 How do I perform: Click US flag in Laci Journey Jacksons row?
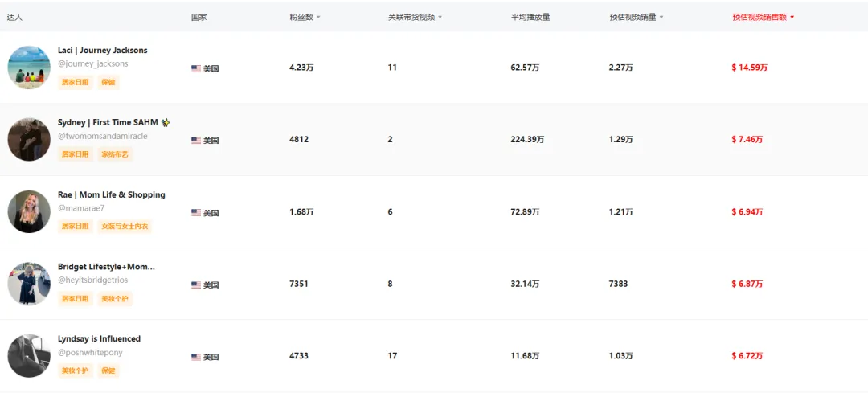196,68
